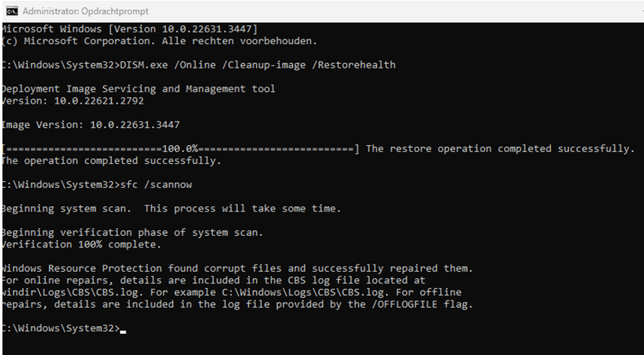Click the 'Beginning system scan' line

click(171, 208)
